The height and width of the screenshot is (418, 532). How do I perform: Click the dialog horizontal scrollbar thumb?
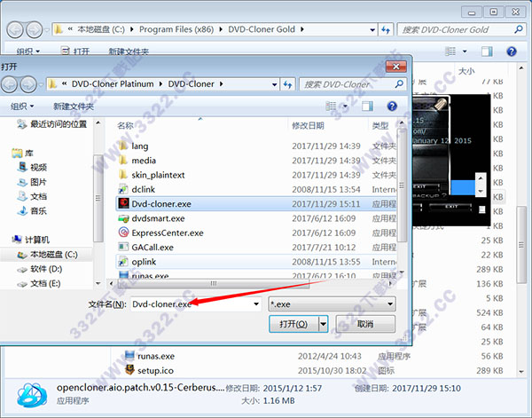[x=214, y=283]
